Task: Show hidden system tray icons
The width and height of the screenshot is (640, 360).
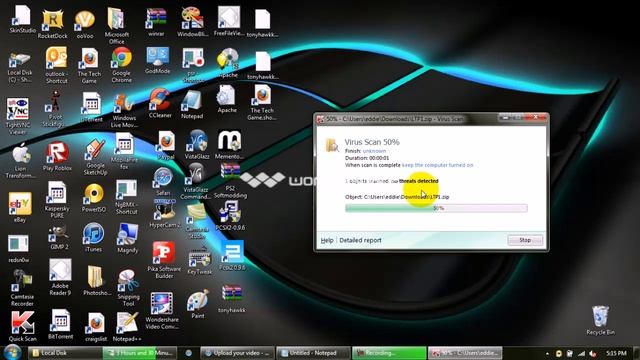Action: coord(547,353)
